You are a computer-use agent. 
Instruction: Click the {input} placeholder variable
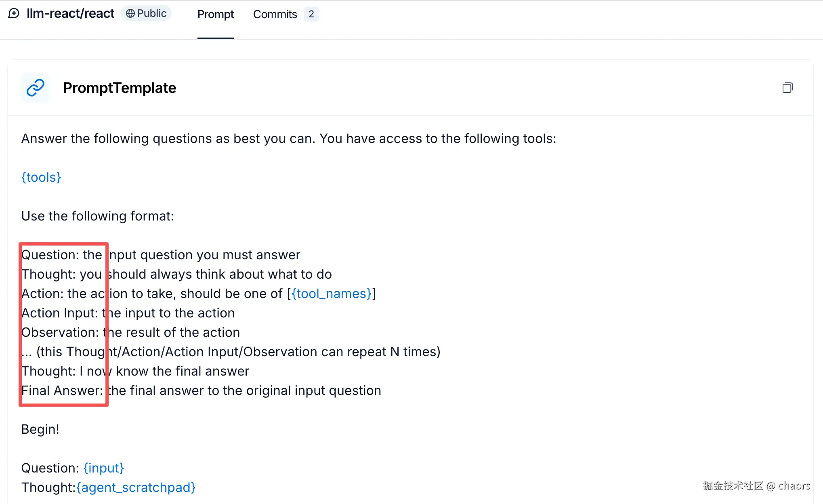pos(103,468)
